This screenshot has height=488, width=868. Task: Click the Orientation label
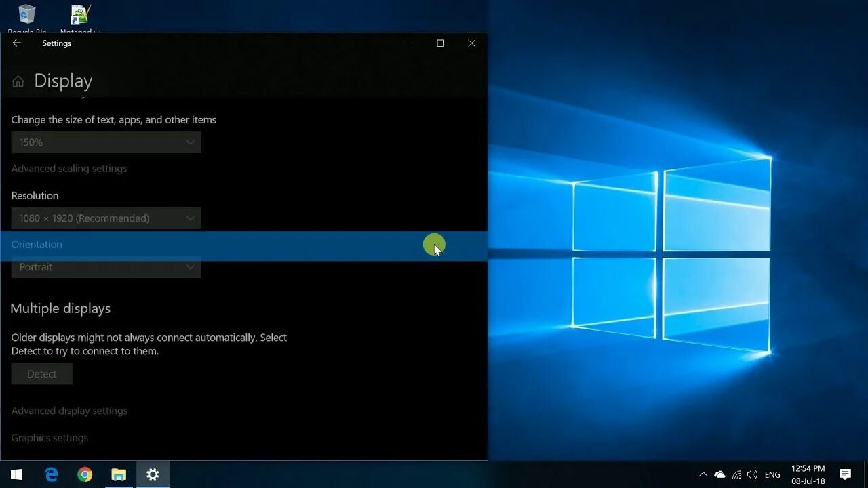[37, 244]
